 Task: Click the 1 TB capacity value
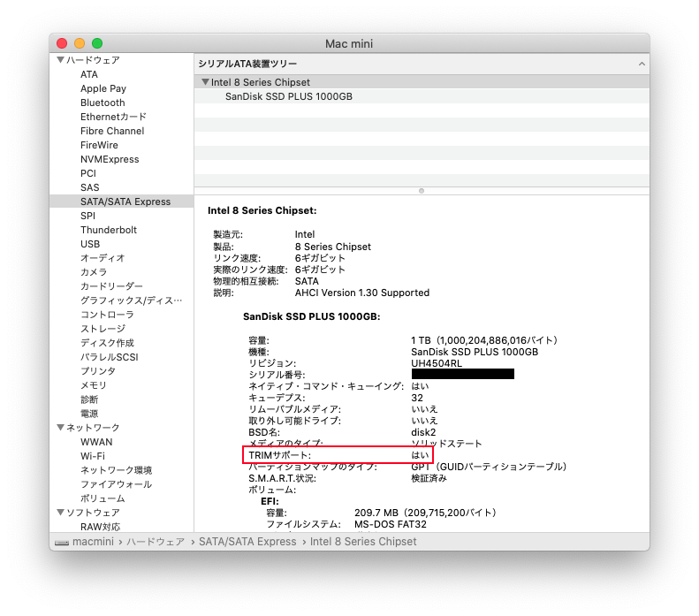point(484,340)
